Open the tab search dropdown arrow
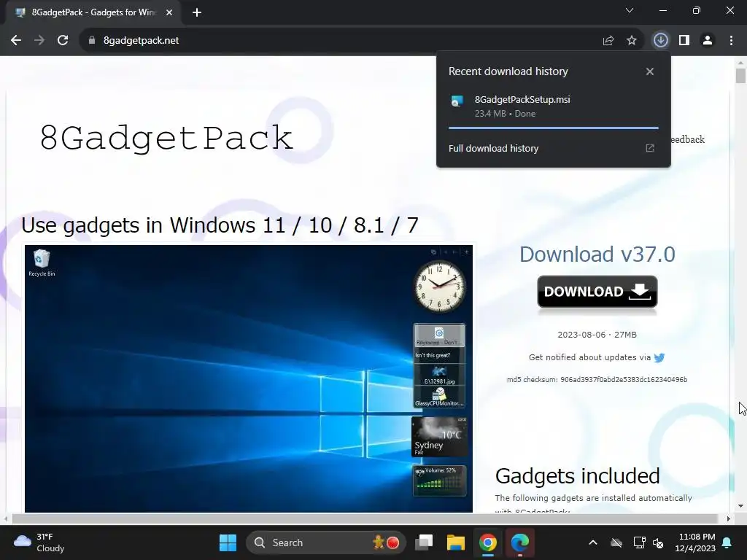The height and width of the screenshot is (560, 747). 630,10
